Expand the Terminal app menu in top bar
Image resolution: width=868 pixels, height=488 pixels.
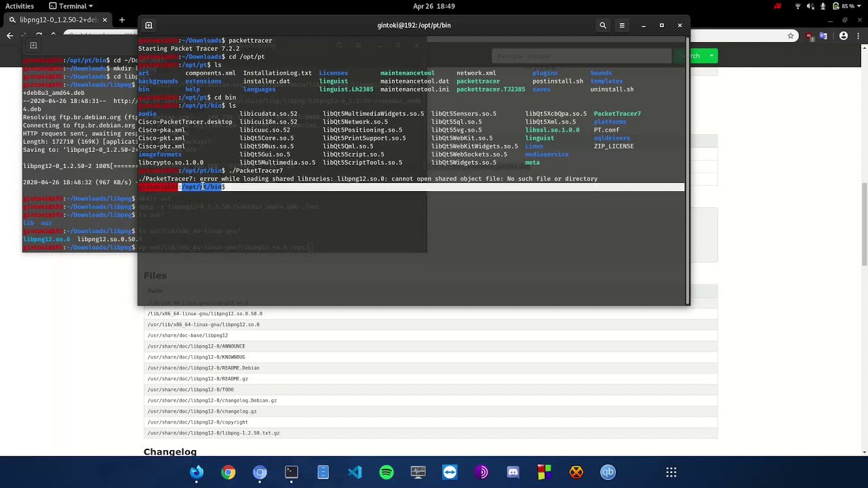(72, 6)
